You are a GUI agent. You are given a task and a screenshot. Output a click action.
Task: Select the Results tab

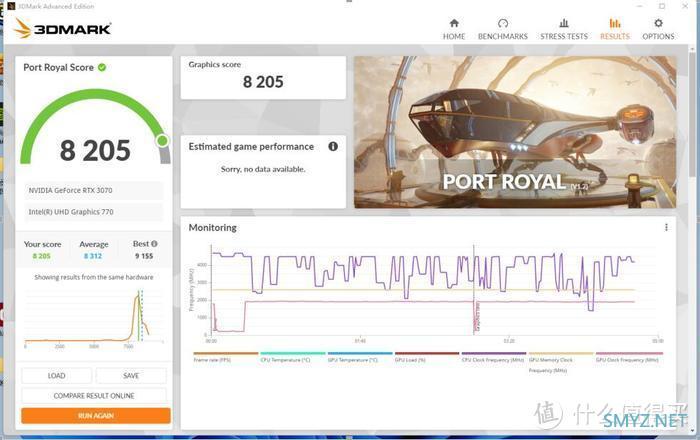point(615,29)
